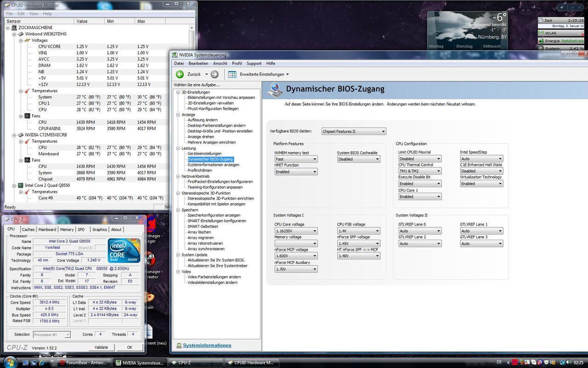
Task: Open the GTLVREF Lane 0 dropdown
Action: [420, 231]
